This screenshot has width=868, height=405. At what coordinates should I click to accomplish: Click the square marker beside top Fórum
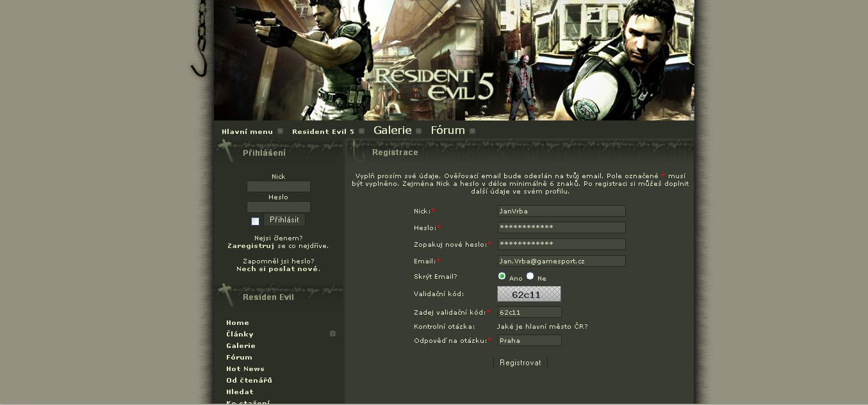(472, 131)
